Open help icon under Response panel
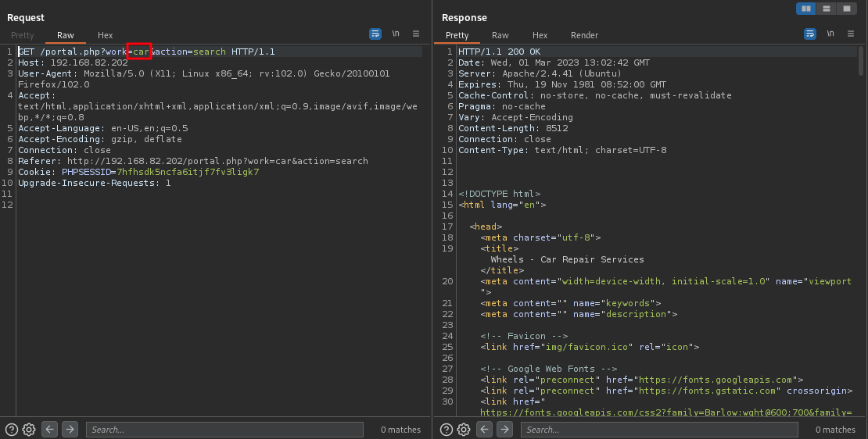This screenshot has width=868, height=439. (446, 430)
